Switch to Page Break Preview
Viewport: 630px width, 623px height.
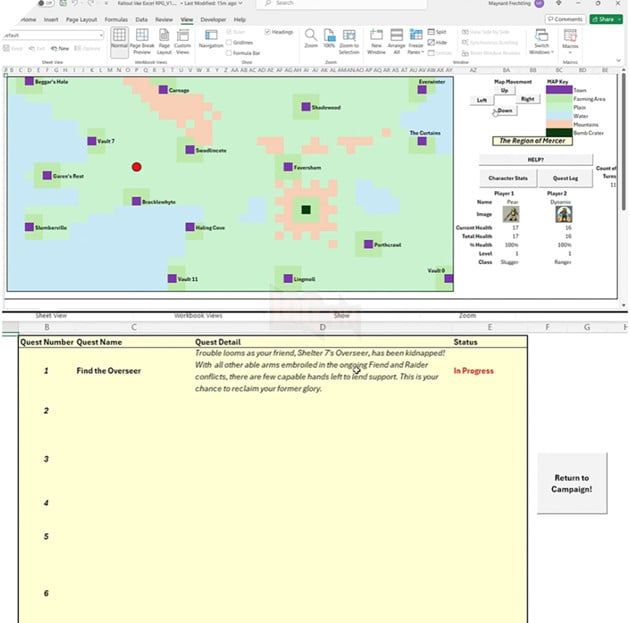[x=142, y=41]
